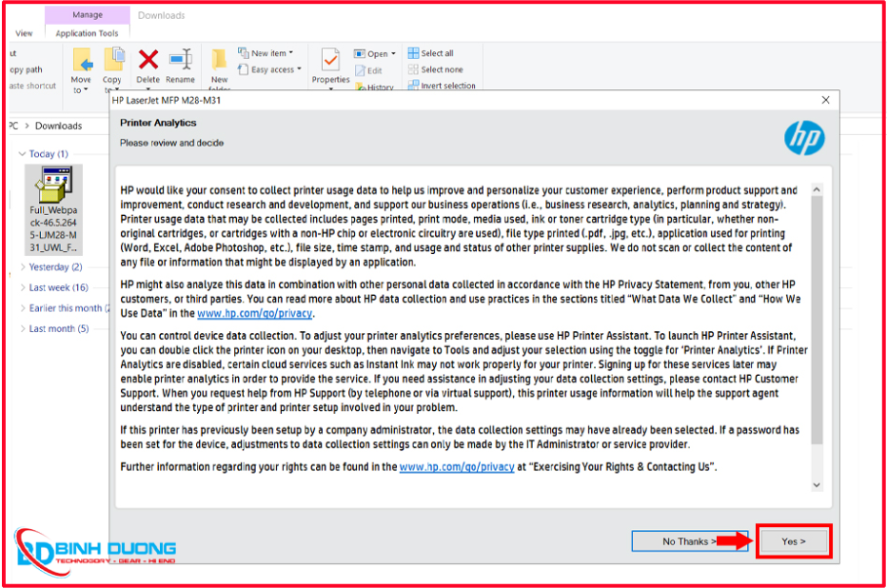Click the Full_Webpack file name label

click(x=53, y=229)
